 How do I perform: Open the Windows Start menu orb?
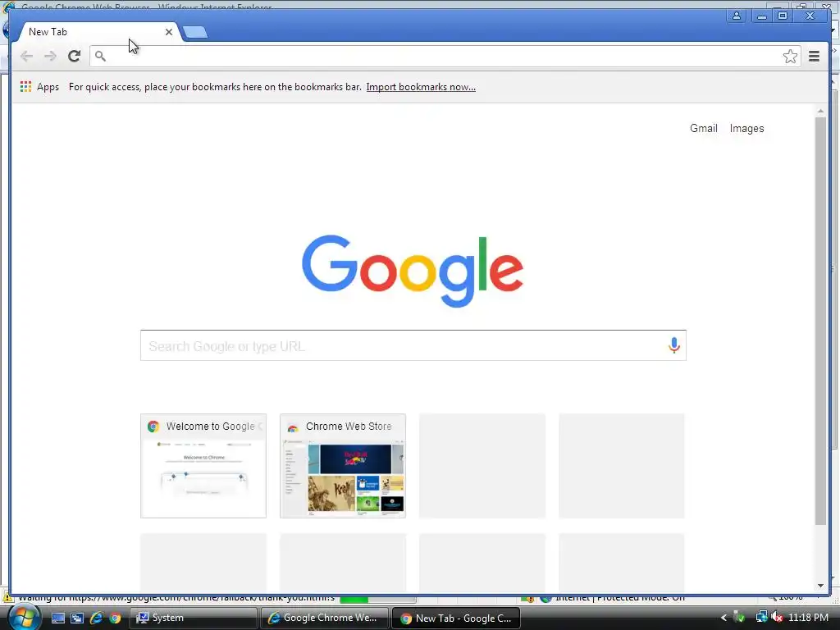point(24,617)
